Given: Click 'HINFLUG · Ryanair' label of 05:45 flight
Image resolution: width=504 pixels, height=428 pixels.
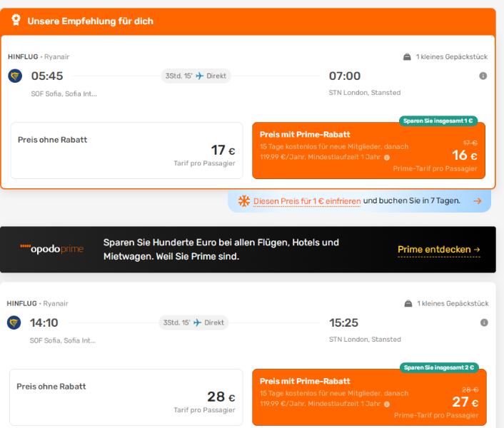Looking at the screenshot, I should pos(39,57).
